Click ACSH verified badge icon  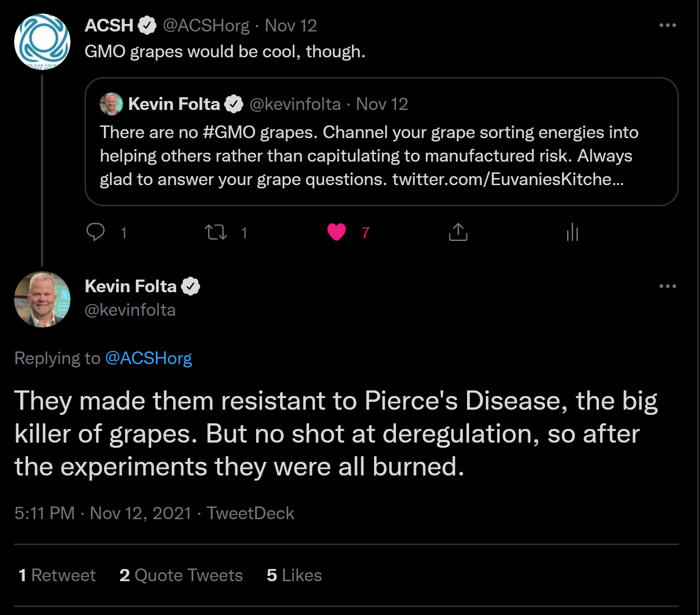[x=147, y=25]
